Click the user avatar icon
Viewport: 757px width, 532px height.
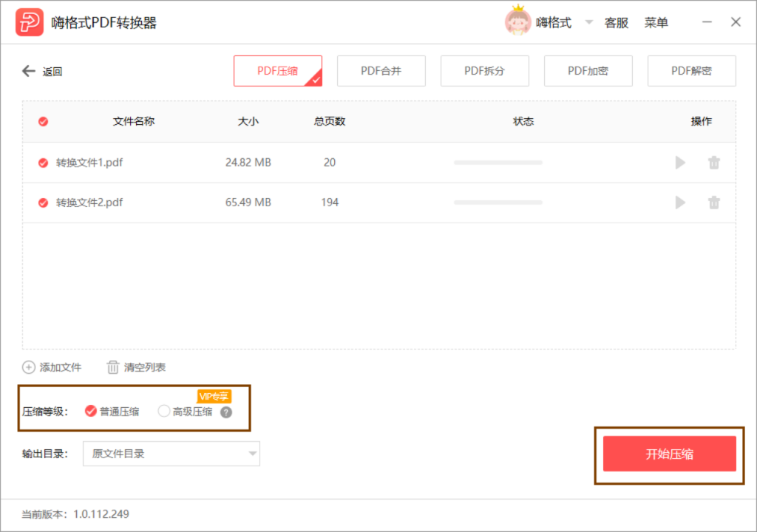coord(517,21)
